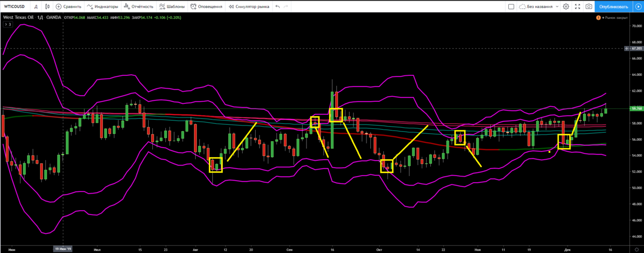The width and height of the screenshot is (644, 253).
Task: Click the 59.768 current price label
Action: click(x=636, y=108)
